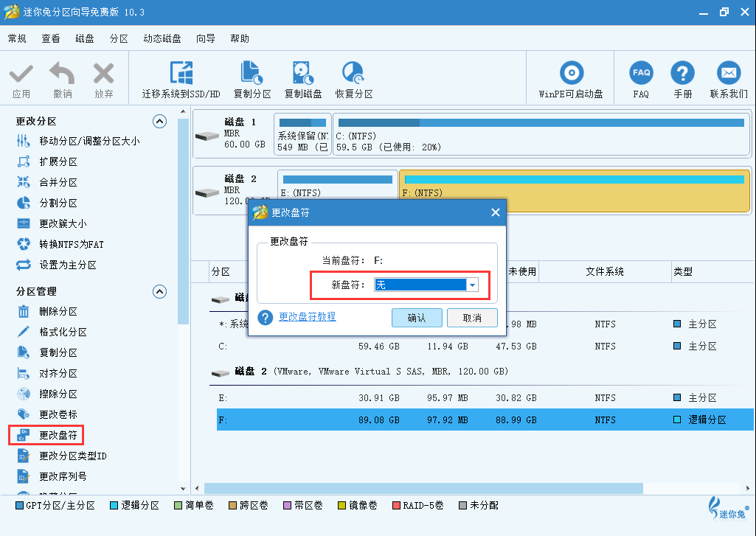Screen dimensions: 756x536
Task: Open the 更改盘符教程 tutorial link
Action: pos(308,317)
